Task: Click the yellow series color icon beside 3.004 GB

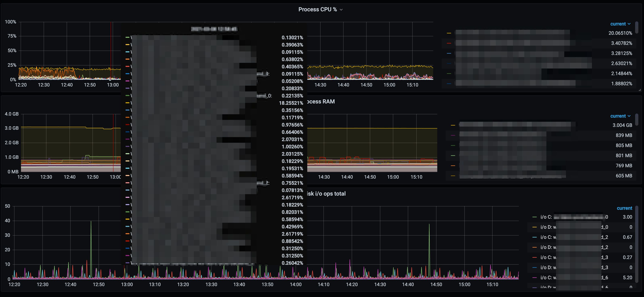Action: pos(453,125)
